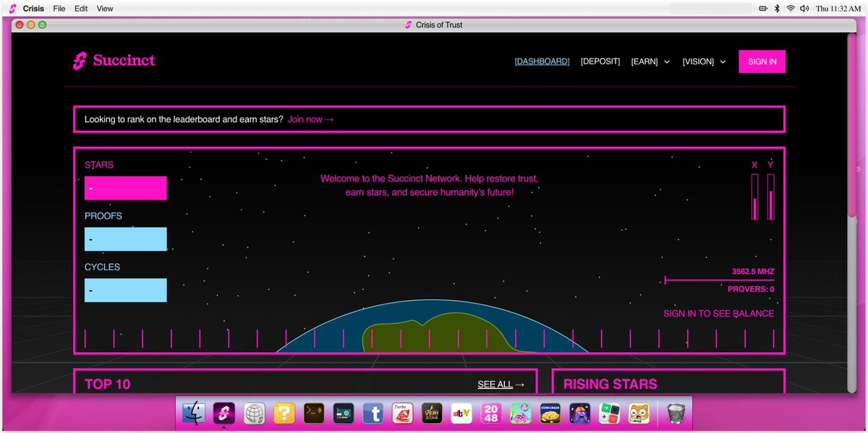868x433 pixels.
Task: Open the circuit board icon in dock
Action: tap(344, 413)
